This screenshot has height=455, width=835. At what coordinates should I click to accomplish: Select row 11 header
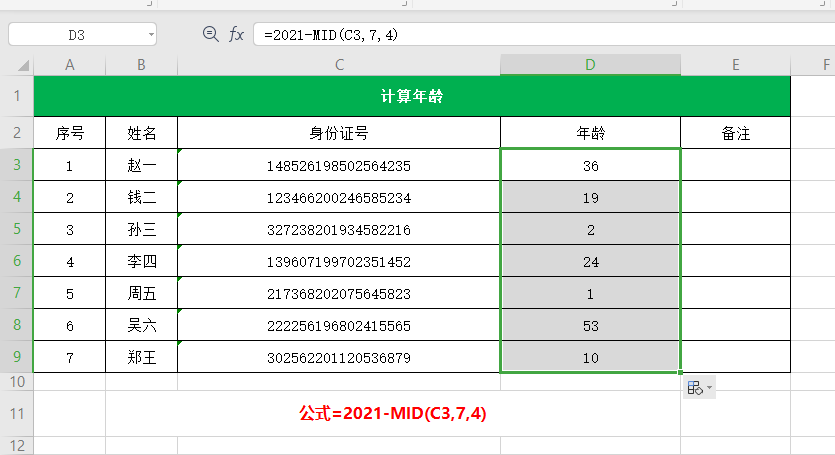[x=17, y=413]
